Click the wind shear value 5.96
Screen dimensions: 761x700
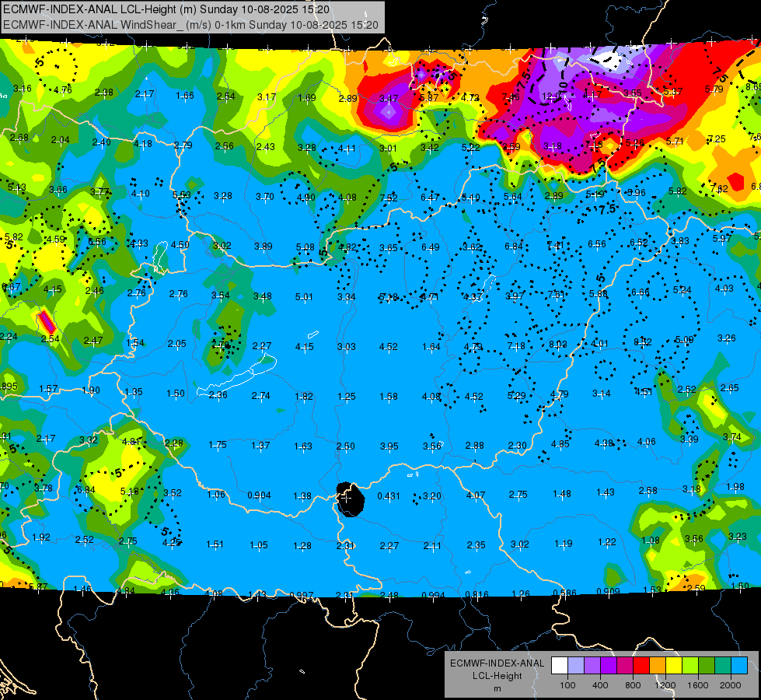pos(637,193)
